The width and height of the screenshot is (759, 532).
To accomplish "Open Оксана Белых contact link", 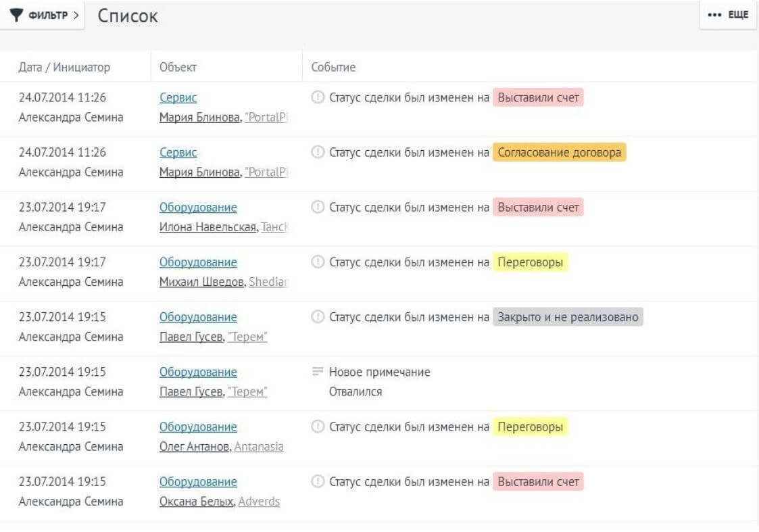I will pos(197,502).
